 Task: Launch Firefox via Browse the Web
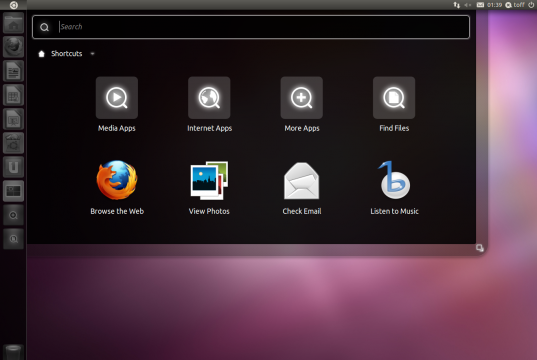pyautogui.click(x=117, y=180)
